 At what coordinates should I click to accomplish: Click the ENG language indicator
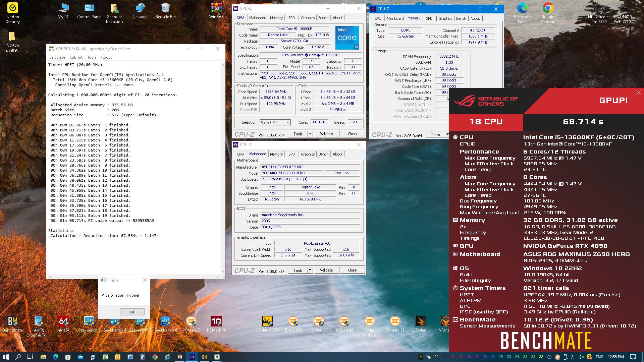click(x=599, y=357)
